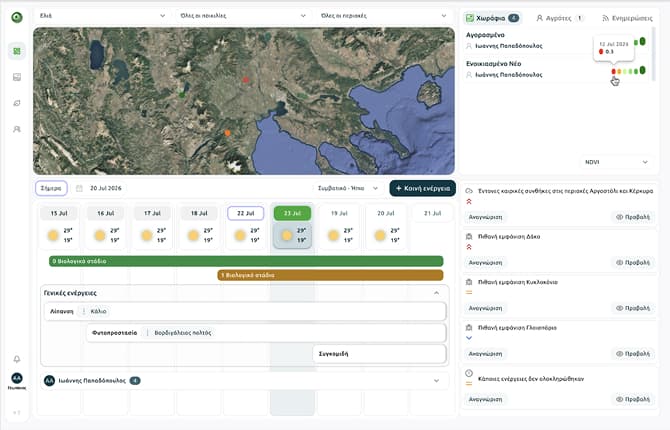Click the green app logo icon

pos(17,17)
